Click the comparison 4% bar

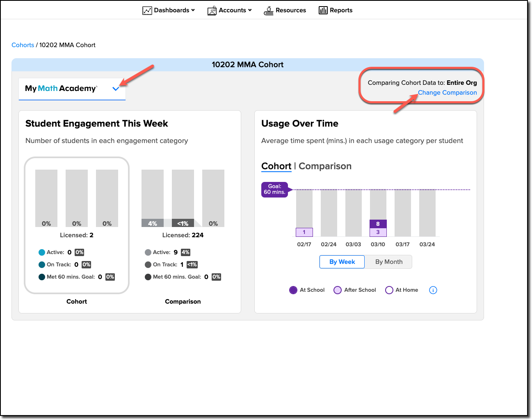pyautogui.click(x=153, y=223)
